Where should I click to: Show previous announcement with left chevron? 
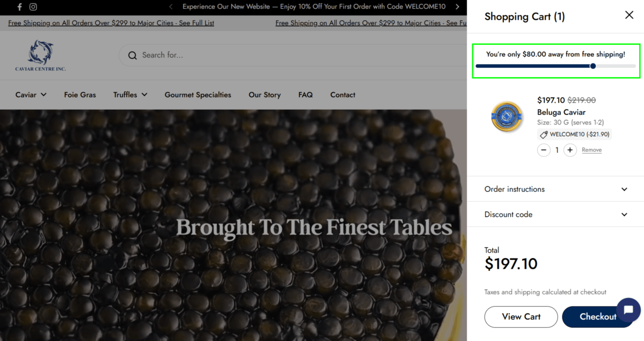pyautogui.click(x=171, y=7)
